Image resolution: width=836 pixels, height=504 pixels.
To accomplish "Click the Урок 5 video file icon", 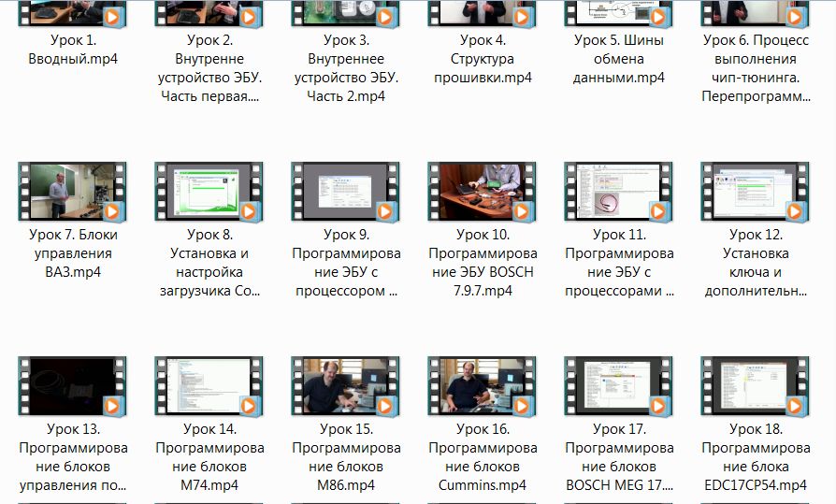I will [618, 13].
